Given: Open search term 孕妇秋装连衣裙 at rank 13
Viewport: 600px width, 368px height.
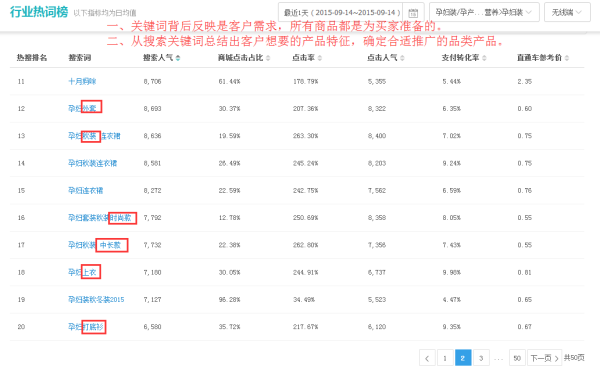Looking at the screenshot, I should coord(94,136).
